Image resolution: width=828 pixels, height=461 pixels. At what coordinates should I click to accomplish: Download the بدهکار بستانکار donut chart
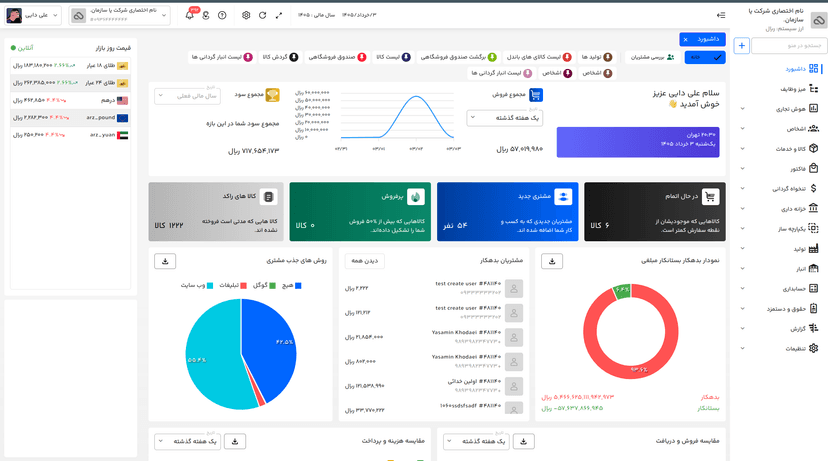click(552, 261)
